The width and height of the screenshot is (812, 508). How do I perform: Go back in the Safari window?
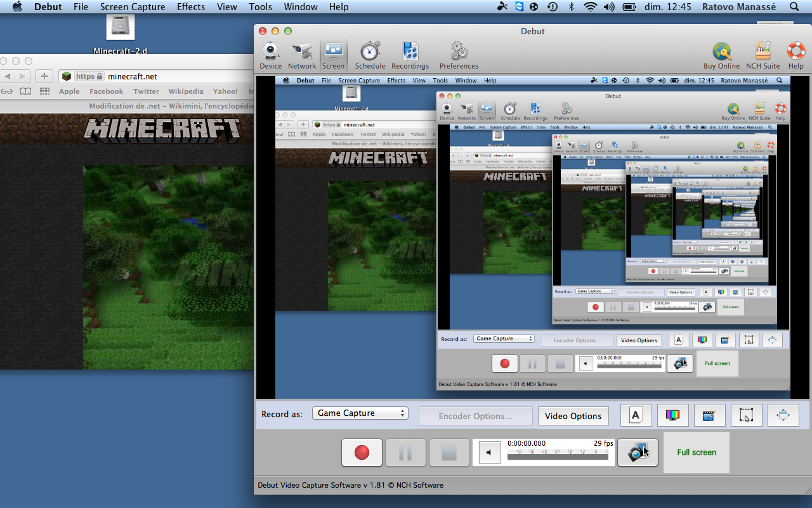pyautogui.click(x=8, y=76)
